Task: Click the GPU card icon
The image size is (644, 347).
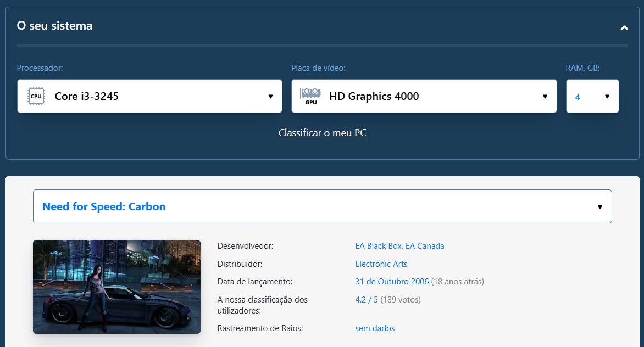Action: pyautogui.click(x=310, y=96)
